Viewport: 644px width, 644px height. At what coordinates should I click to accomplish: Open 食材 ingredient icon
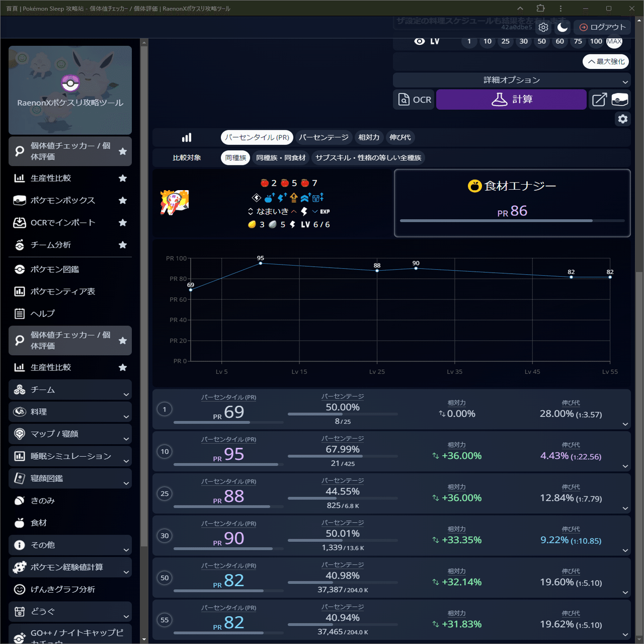pos(20,523)
